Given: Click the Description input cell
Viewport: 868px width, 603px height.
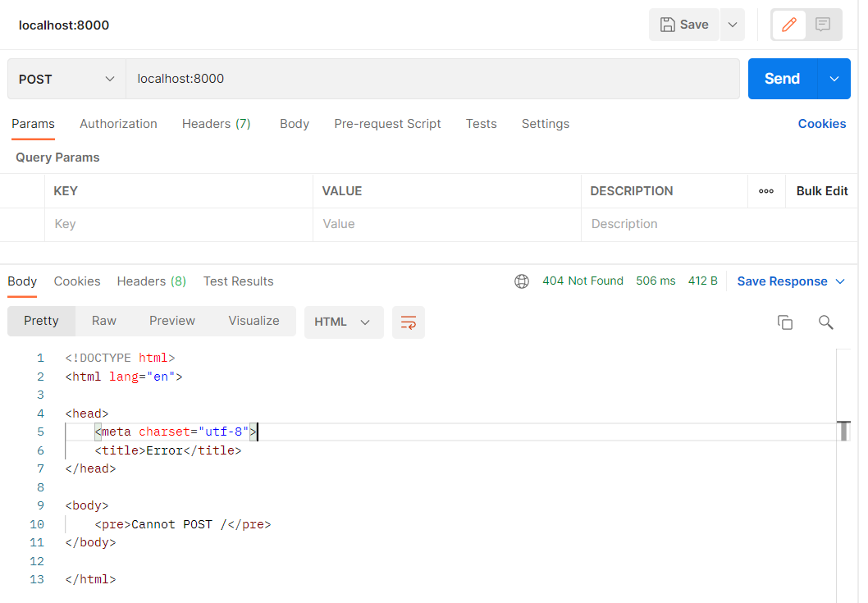Looking at the screenshot, I should tap(719, 224).
